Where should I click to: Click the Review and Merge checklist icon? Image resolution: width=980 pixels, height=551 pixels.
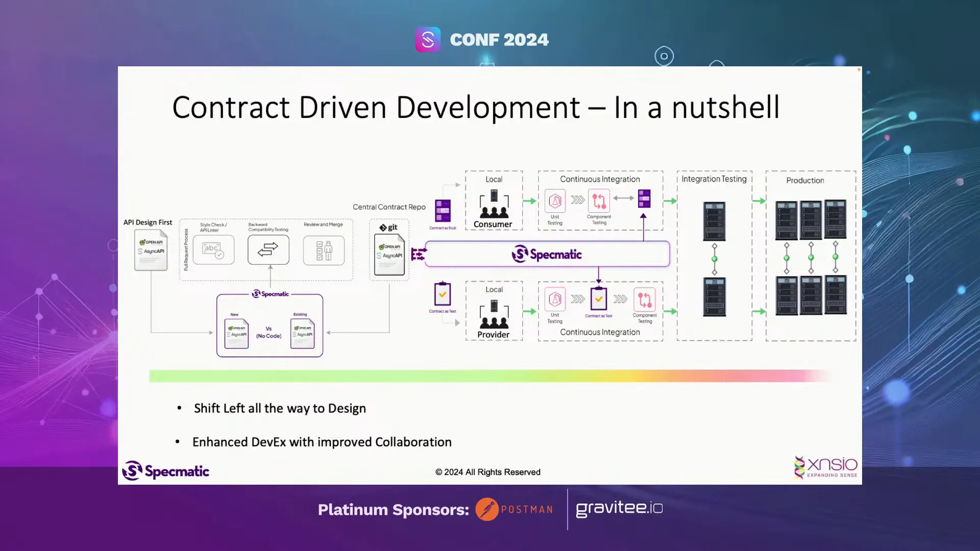coord(324,250)
